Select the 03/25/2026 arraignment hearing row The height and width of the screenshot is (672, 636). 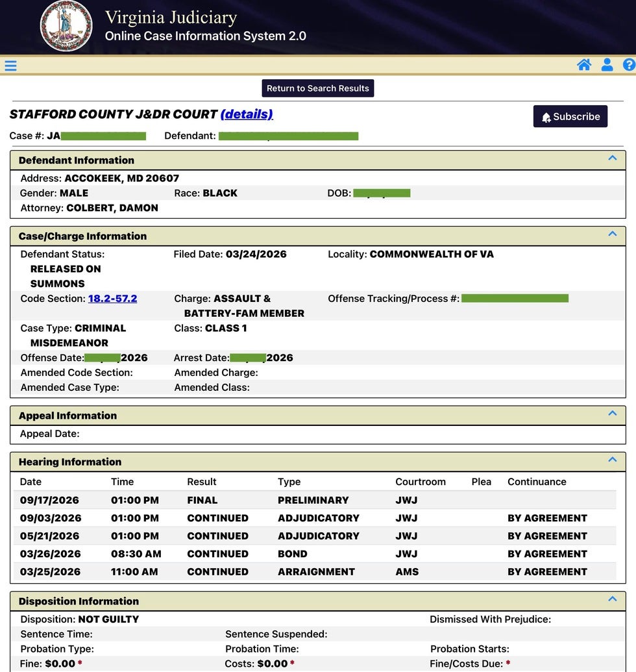[315, 572]
